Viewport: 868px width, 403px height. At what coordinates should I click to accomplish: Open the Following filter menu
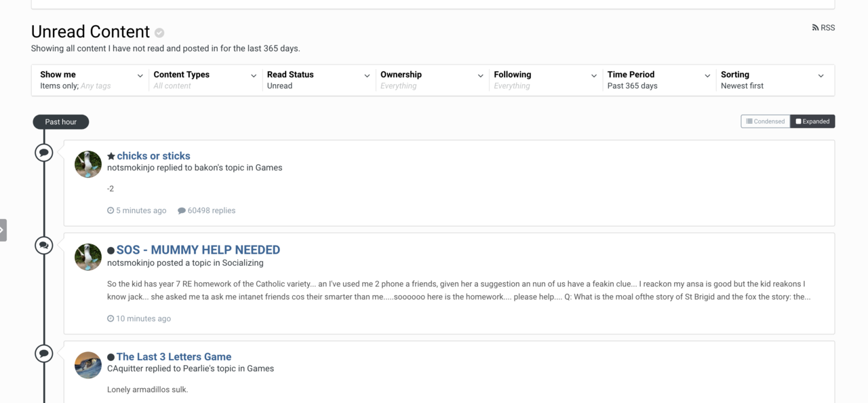(545, 80)
